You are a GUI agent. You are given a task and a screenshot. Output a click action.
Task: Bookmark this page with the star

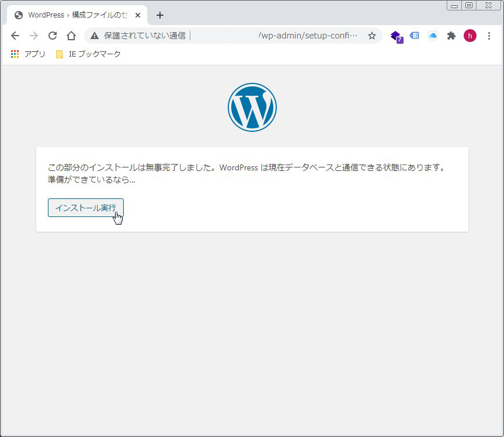pyautogui.click(x=372, y=36)
